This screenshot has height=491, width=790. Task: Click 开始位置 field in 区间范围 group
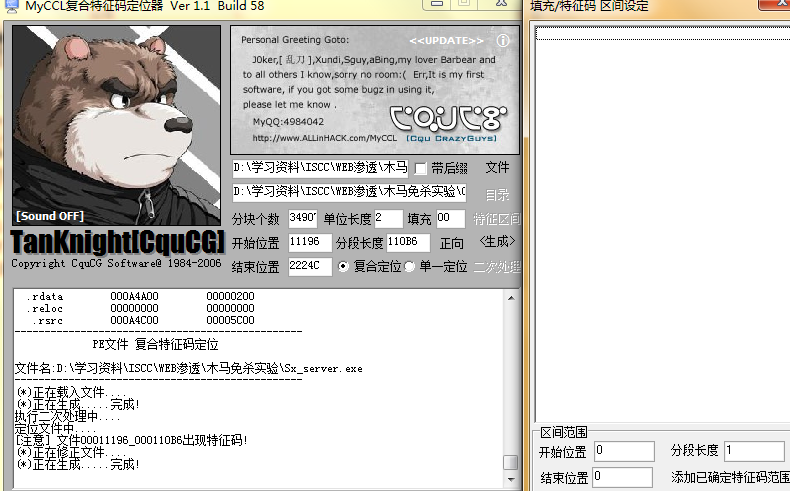(624, 452)
